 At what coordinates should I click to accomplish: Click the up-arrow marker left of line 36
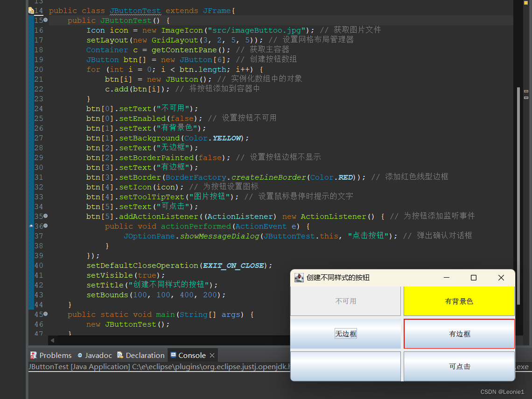(30, 226)
